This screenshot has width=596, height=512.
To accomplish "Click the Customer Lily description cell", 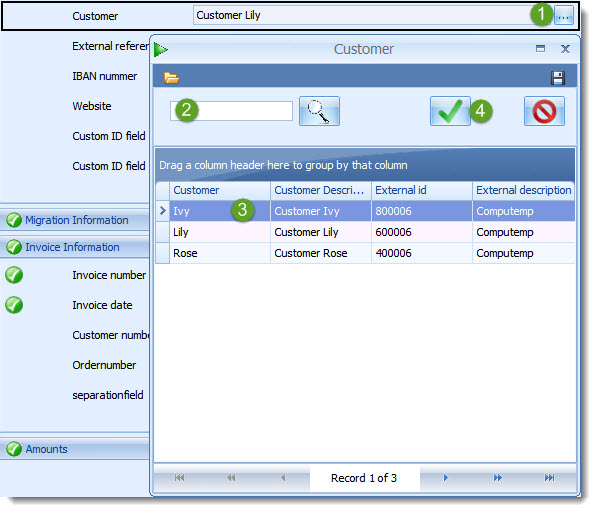I will [321, 232].
